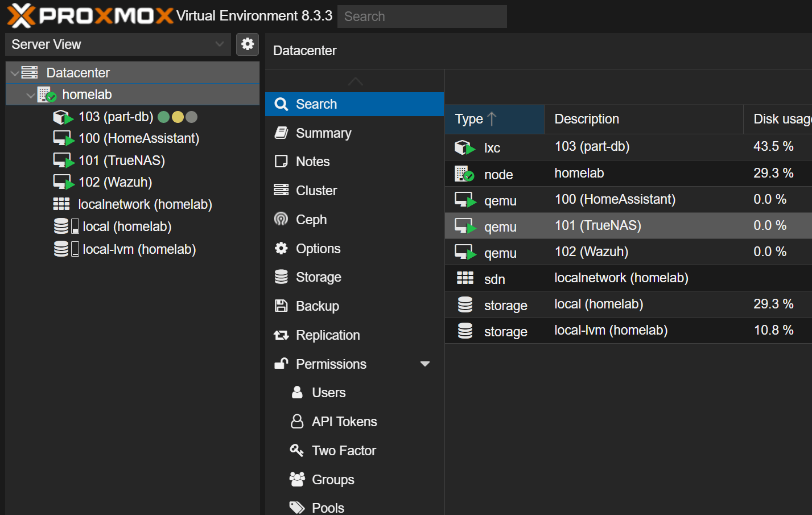The height and width of the screenshot is (515, 812).
Task: Select 102 (Wazuh) in server tree
Action: pyautogui.click(x=115, y=182)
